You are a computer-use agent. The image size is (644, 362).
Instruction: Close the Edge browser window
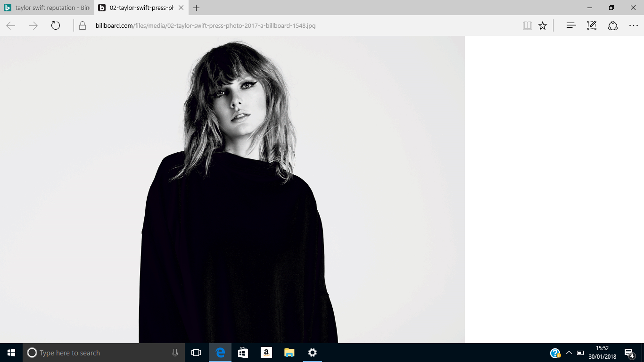[633, 8]
